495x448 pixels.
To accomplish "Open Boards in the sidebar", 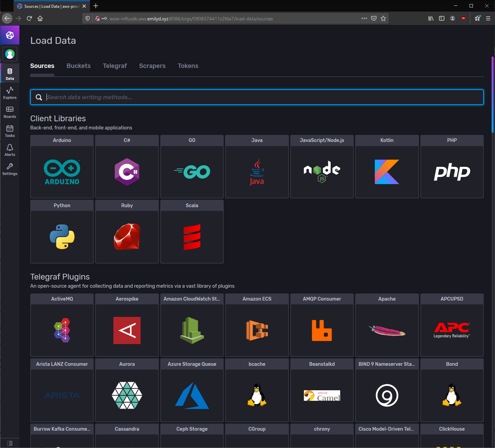I will point(10,112).
